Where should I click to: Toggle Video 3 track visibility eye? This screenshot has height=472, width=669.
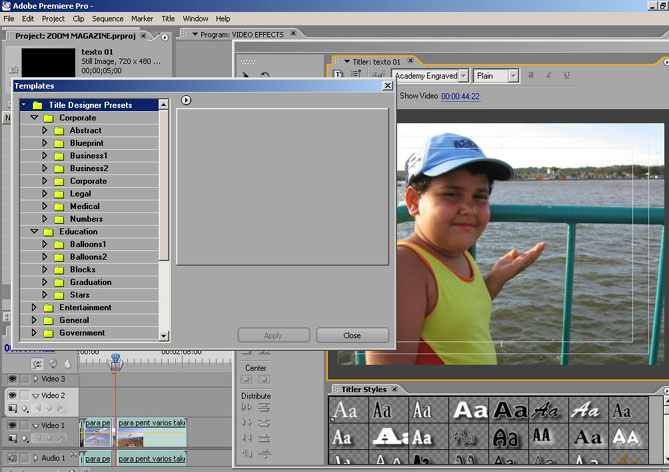coord(12,379)
